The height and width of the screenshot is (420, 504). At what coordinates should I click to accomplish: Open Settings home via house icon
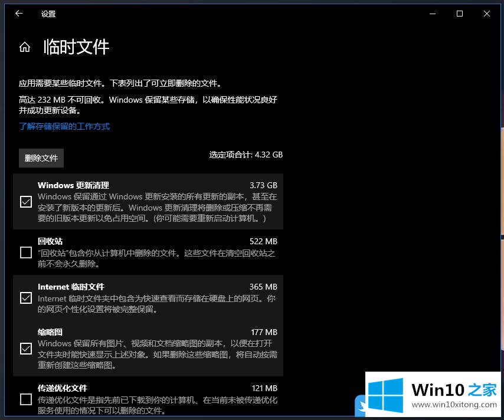tap(25, 47)
